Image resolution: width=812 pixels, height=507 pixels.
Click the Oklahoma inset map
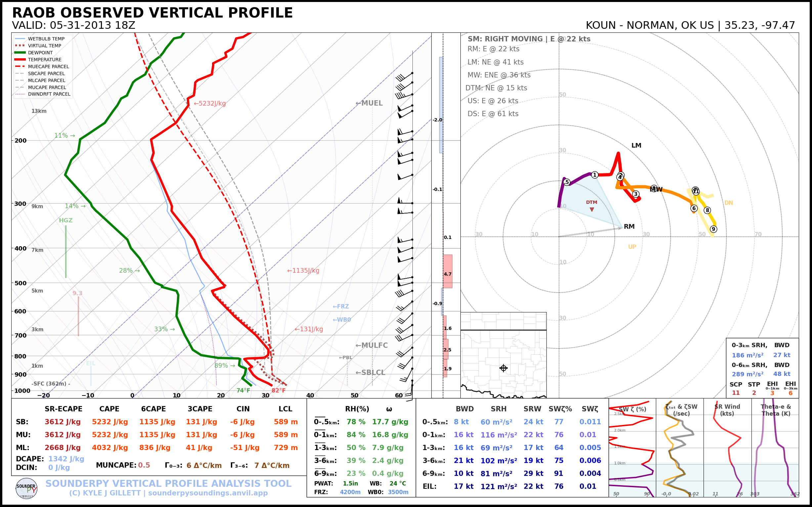point(503,364)
